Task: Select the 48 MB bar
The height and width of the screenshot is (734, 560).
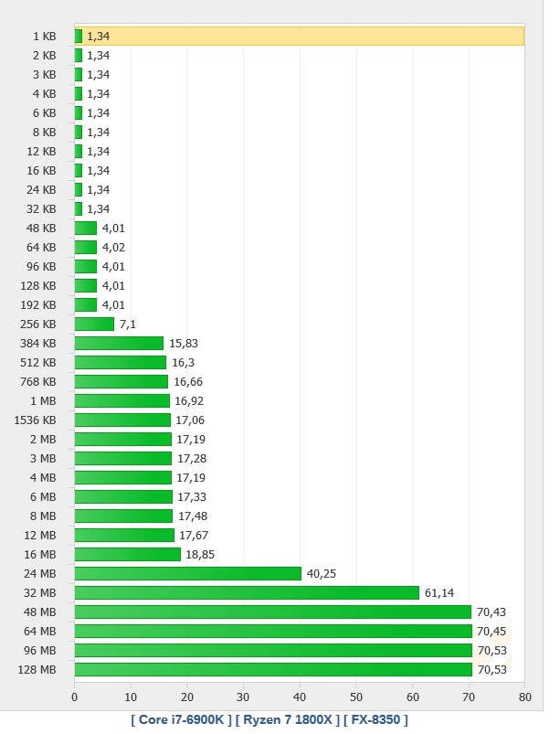Action: (x=272, y=612)
